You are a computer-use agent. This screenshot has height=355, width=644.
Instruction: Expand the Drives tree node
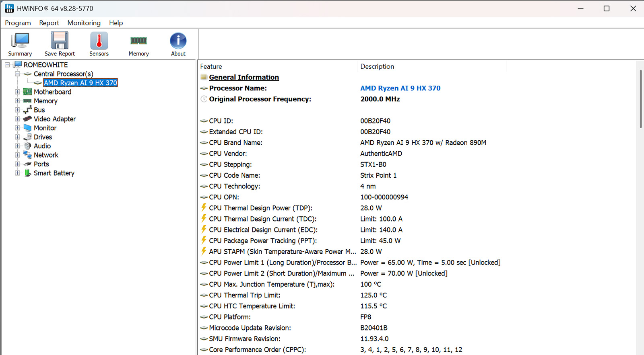pyautogui.click(x=17, y=137)
